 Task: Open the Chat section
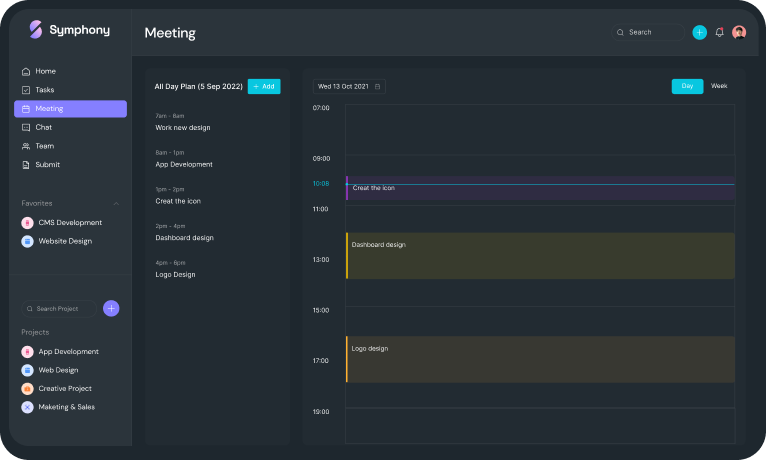coord(44,127)
